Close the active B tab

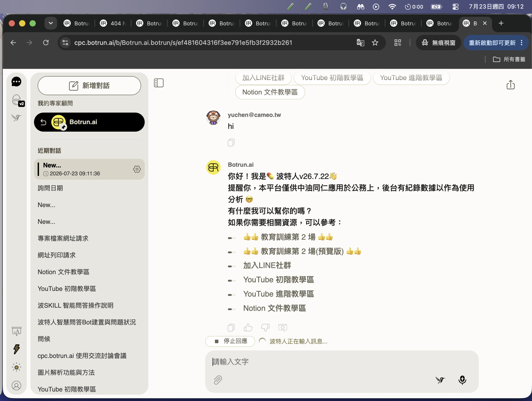[x=485, y=23]
